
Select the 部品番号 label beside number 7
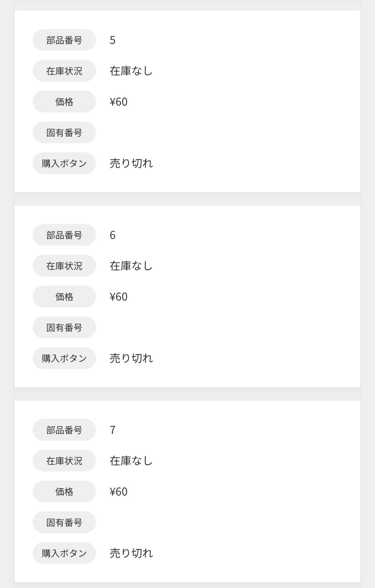64,430
